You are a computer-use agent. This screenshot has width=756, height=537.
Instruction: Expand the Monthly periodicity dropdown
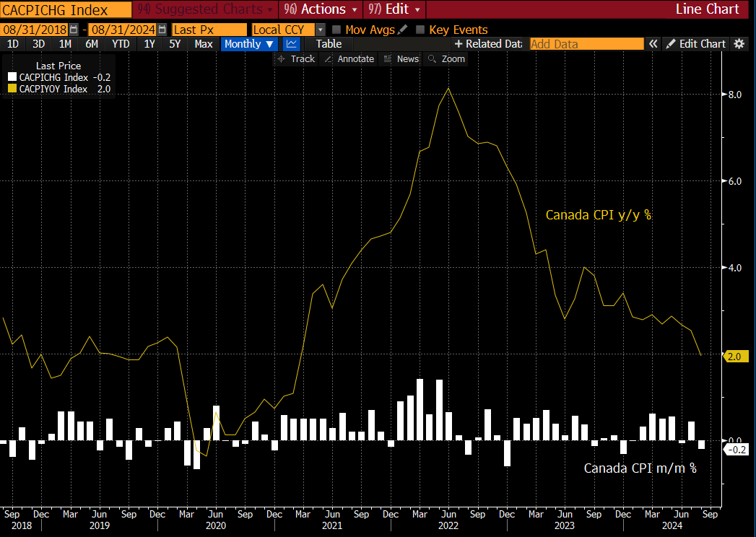pyautogui.click(x=250, y=44)
